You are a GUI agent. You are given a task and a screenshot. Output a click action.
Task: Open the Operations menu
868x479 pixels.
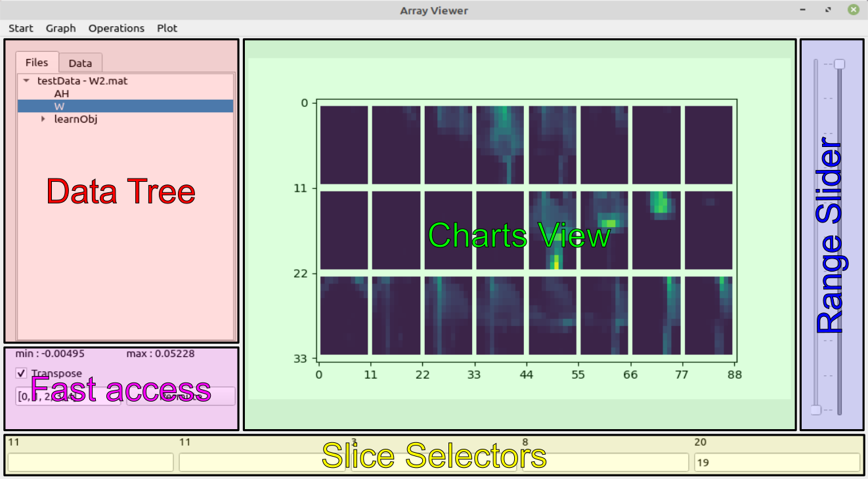(116, 28)
